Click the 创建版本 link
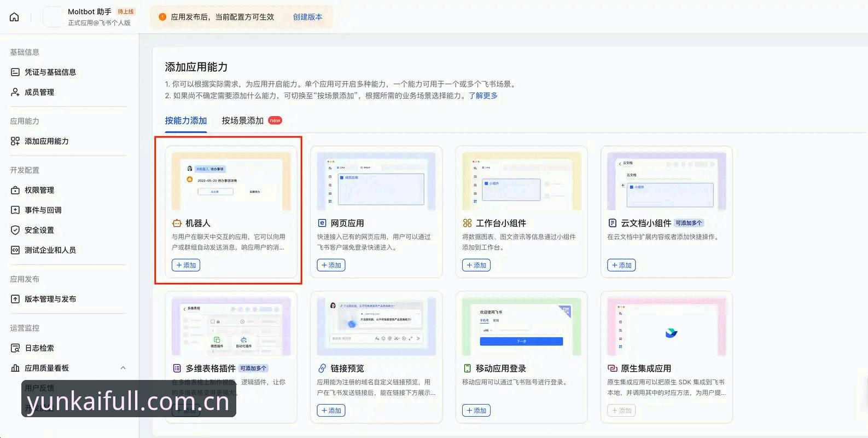This screenshot has height=438, width=868. [x=307, y=17]
